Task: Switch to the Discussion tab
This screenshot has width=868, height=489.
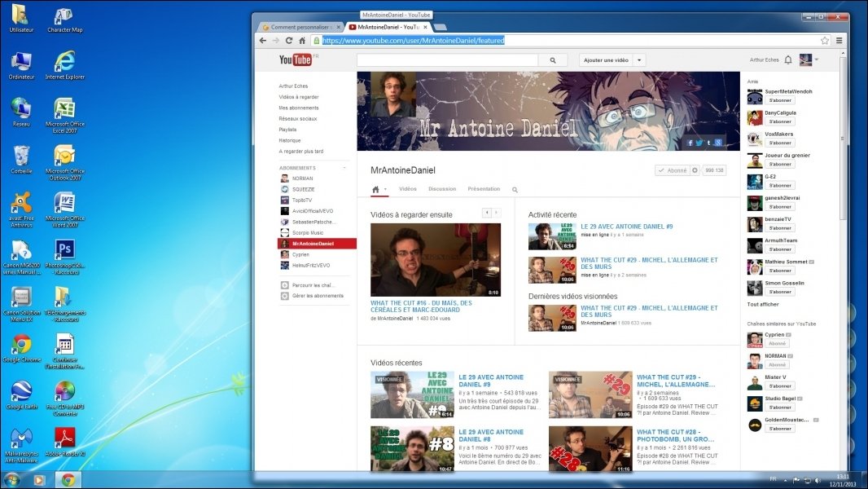Action: 442,189
